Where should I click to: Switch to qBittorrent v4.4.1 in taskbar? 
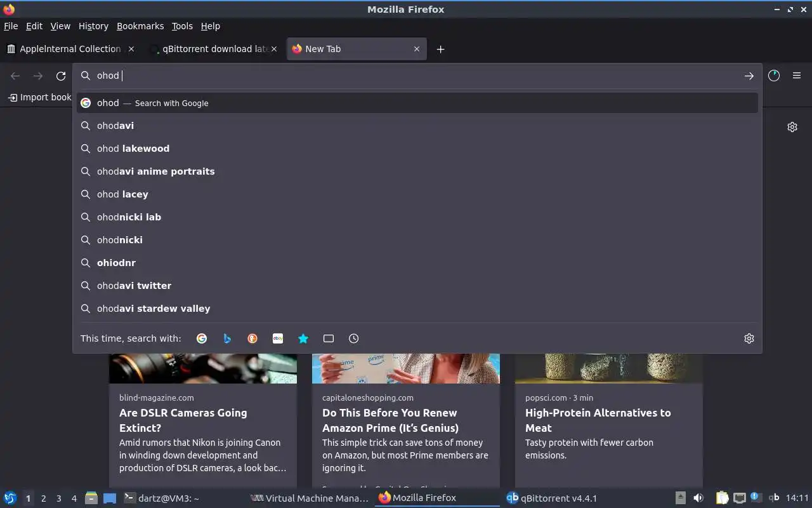(x=565, y=498)
